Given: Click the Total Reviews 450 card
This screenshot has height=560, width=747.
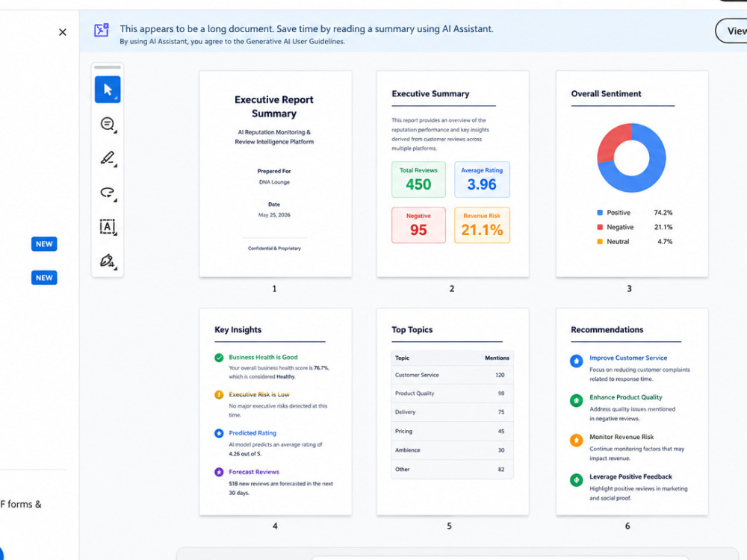Looking at the screenshot, I should 418,179.
